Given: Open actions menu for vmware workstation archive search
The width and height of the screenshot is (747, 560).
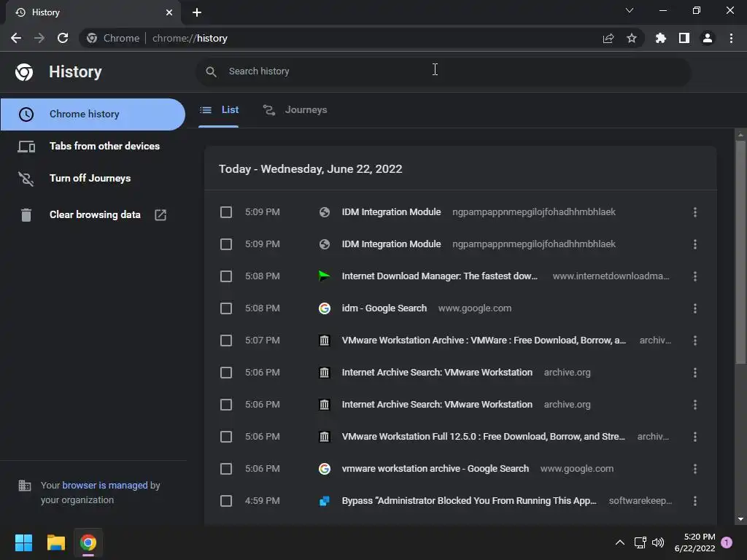Looking at the screenshot, I should click(695, 469).
